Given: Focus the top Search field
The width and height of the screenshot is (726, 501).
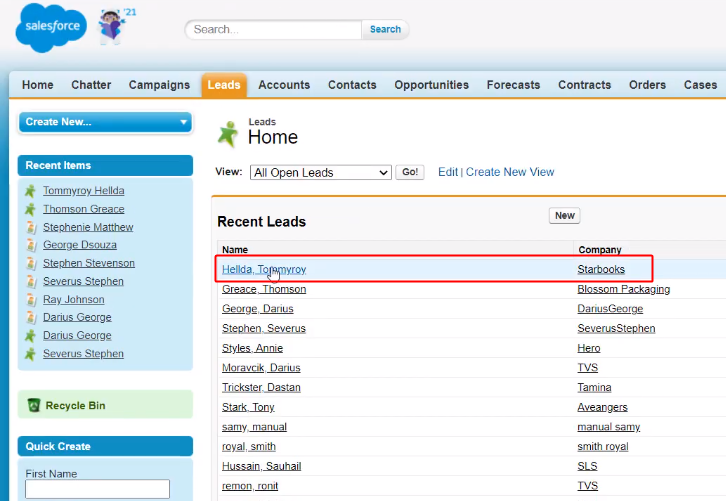Looking at the screenshot, I should click(x=273, y=29).
